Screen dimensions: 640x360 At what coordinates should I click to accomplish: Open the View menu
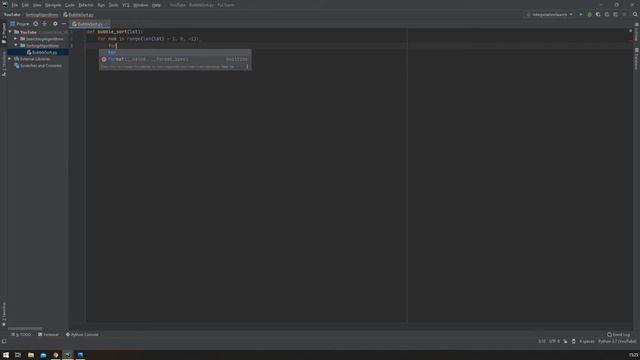pyautogui.click(x=37, y=5)
